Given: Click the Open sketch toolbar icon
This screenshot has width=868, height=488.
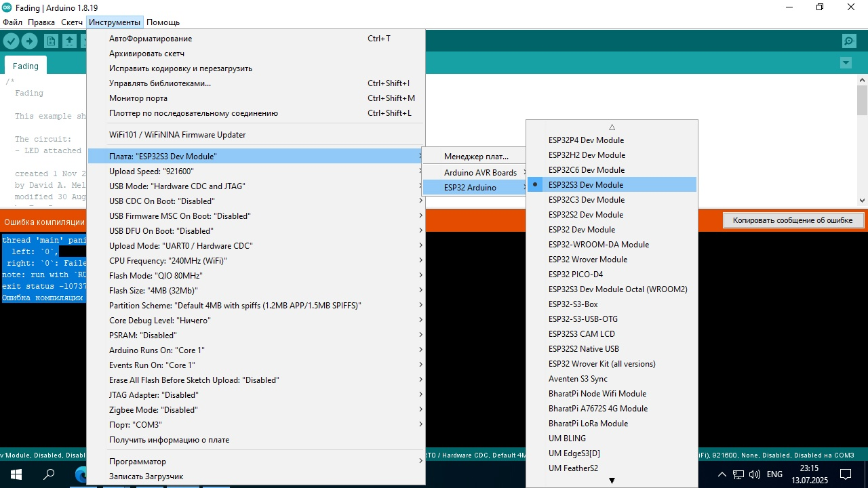Looking at the screenshot, I should pos(69,41).
